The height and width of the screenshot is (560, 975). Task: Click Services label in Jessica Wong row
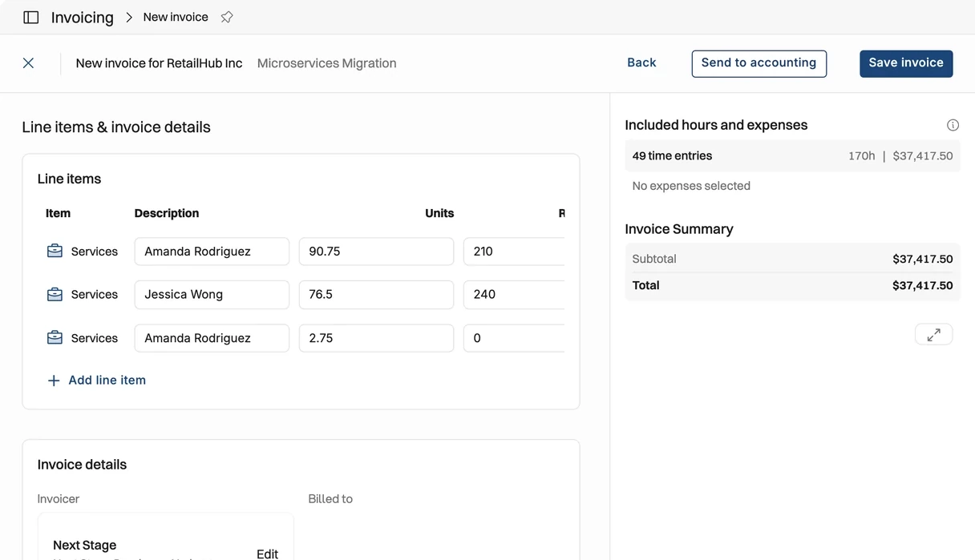point(94,295)
